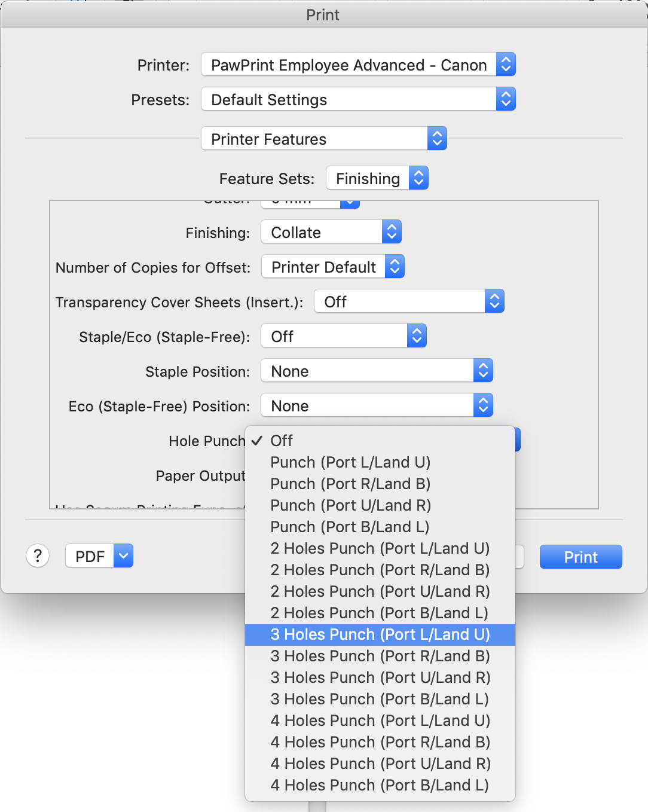Open Number of Copies for Offset dropdown
The image size is (648, 812).
[x=333, y=267]
